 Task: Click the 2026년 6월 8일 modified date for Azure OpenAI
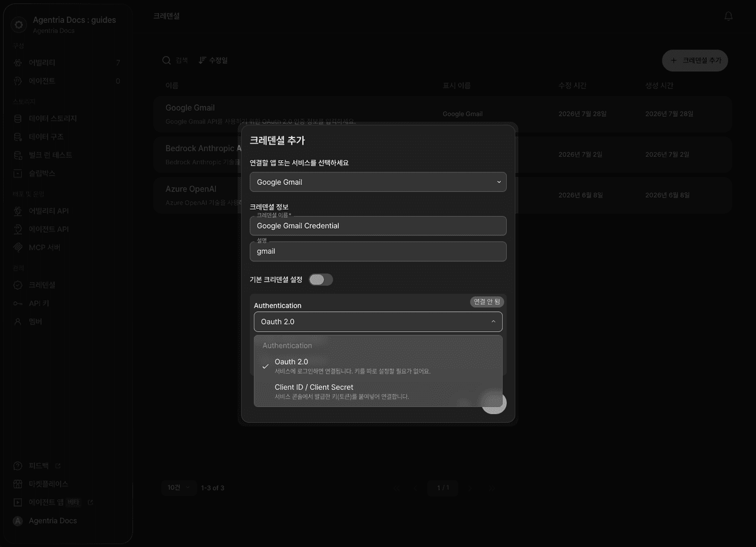tap(581, 195)
